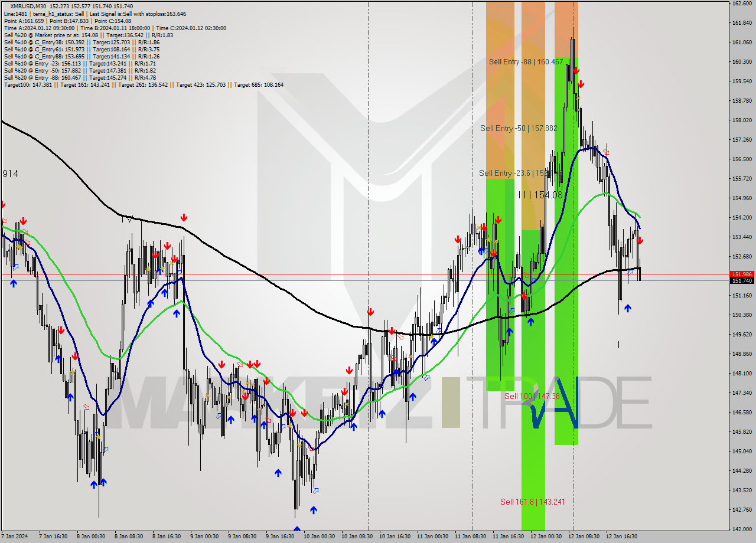Click the 'Sell Entry -88 | 160.467' chart label
756x543 pixels.
tap(526, 61)
